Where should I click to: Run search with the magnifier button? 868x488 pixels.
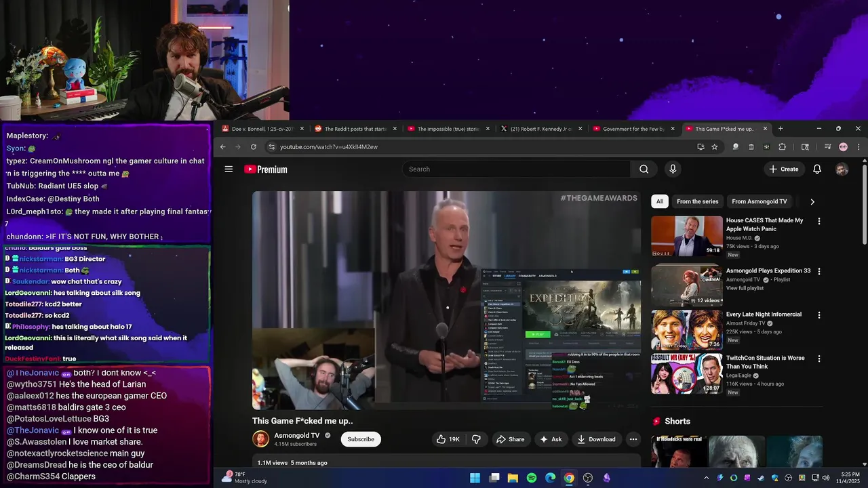click(644, 169)
